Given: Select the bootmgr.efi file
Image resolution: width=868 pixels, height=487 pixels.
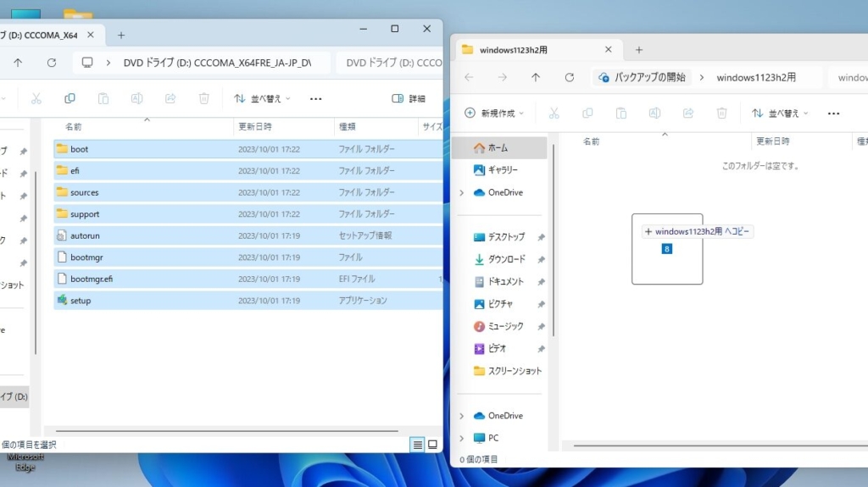Looking at the screenshot, I should tap(248, 279).
